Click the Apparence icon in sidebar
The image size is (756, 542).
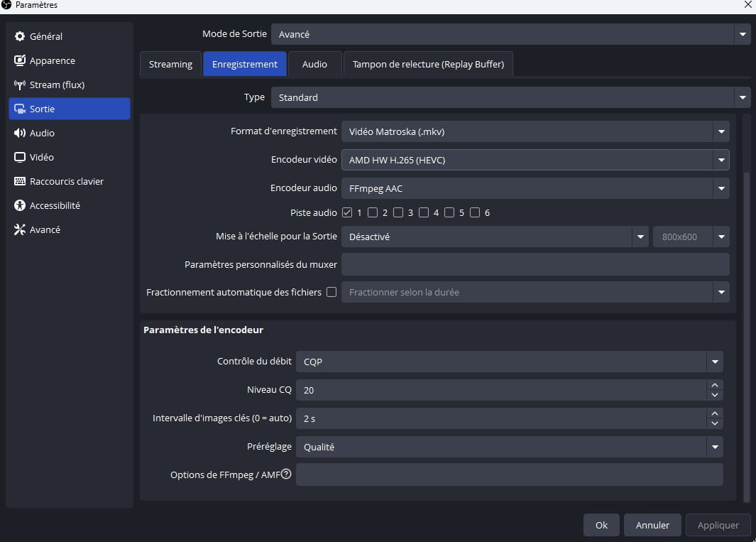20,60
